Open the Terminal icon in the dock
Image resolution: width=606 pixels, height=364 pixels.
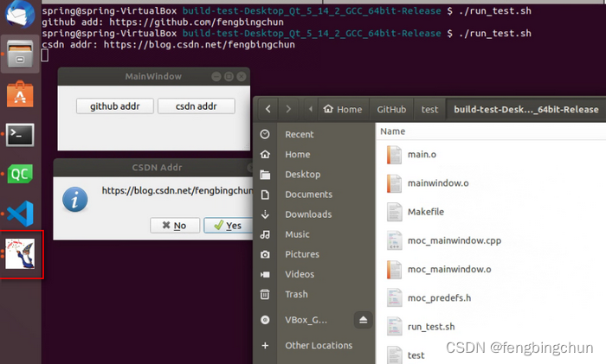[20, 134]
